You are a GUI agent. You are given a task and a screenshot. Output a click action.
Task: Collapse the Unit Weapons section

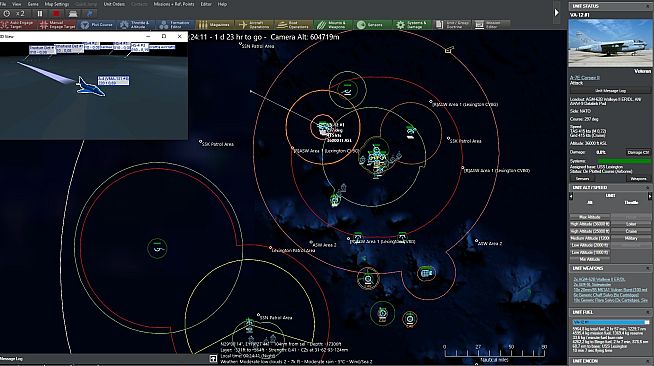[648, 268]
